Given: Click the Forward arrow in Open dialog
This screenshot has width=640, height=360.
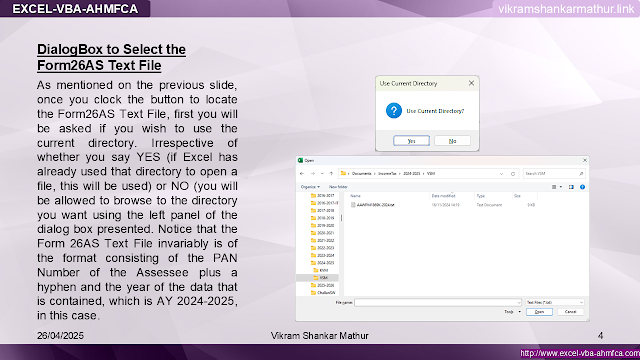Looking at the screenshot, I should [x=313, y=173].
